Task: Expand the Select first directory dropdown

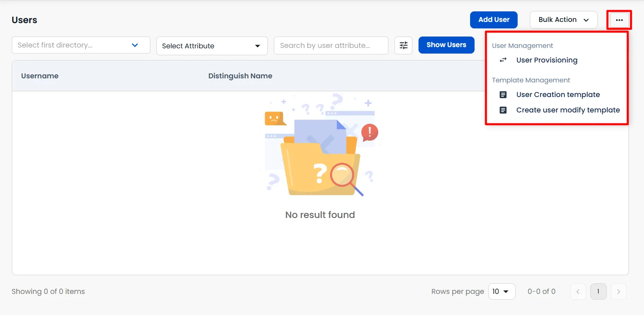Action: tap(81, 45)
